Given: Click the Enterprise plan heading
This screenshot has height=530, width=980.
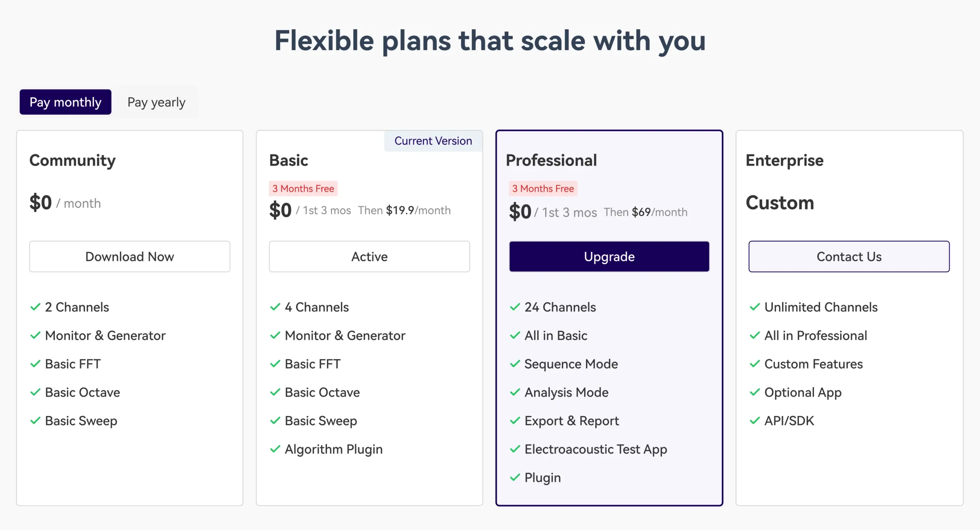Looking at the screenshot, I should pos(784,160).
